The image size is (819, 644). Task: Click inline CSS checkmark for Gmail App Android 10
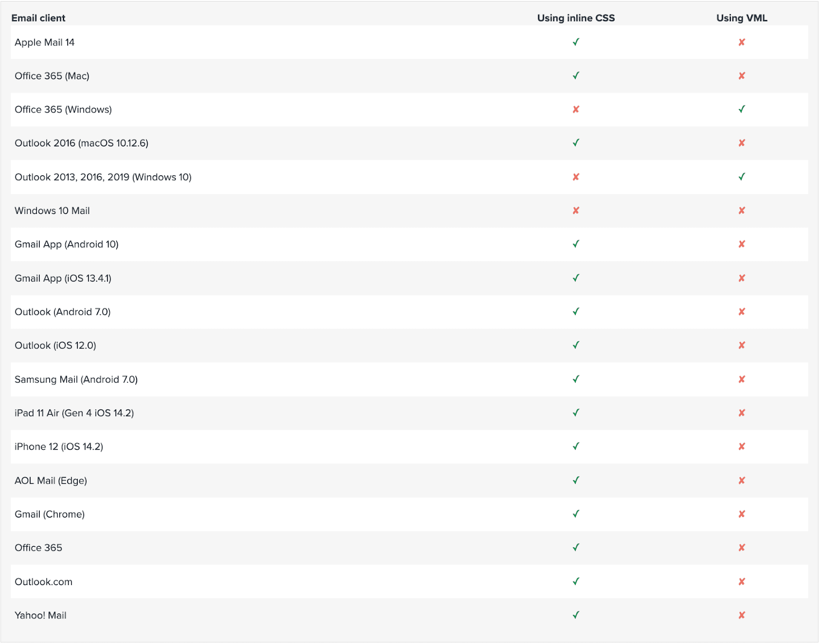point(576,244)
